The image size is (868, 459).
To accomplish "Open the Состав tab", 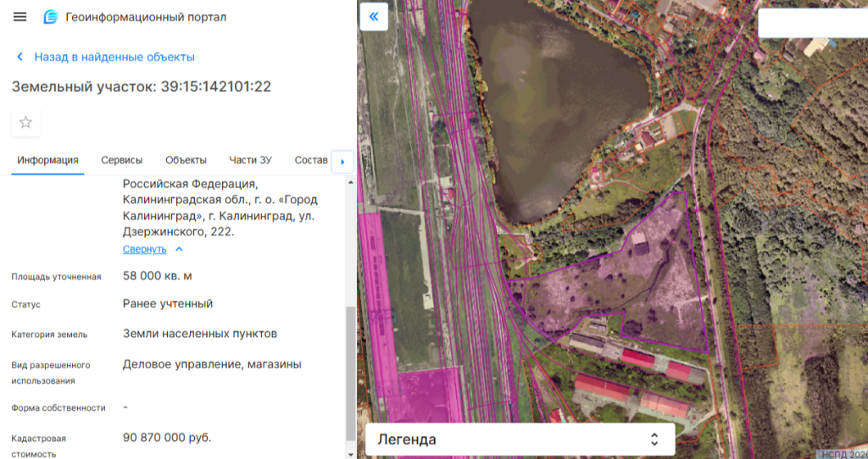I will coord(310,160).
